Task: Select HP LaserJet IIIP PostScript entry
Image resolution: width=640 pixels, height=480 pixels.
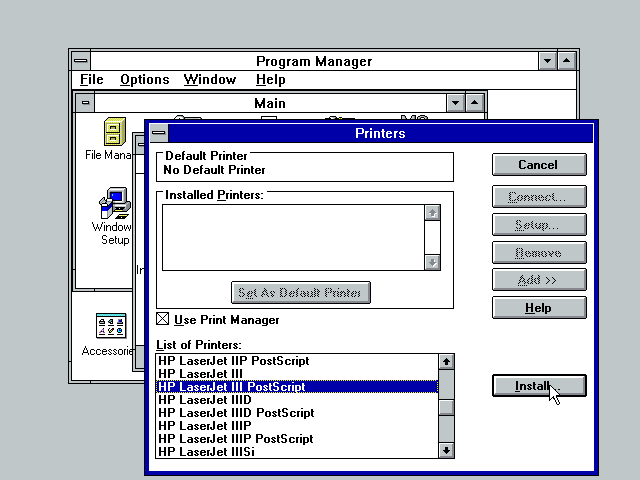Action: click(x=297, y=439)
